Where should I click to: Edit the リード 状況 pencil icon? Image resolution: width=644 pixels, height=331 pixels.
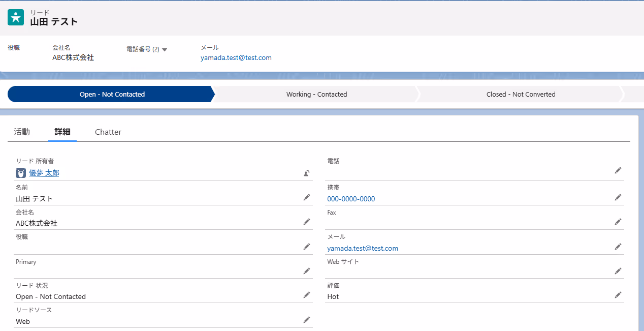point(307,295)
